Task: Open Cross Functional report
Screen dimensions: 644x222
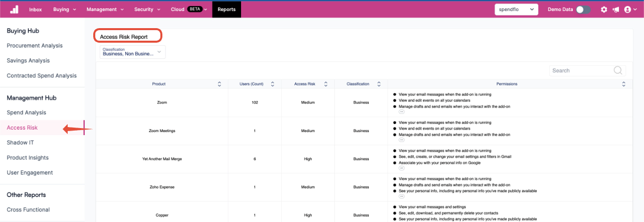Action: 28,210
